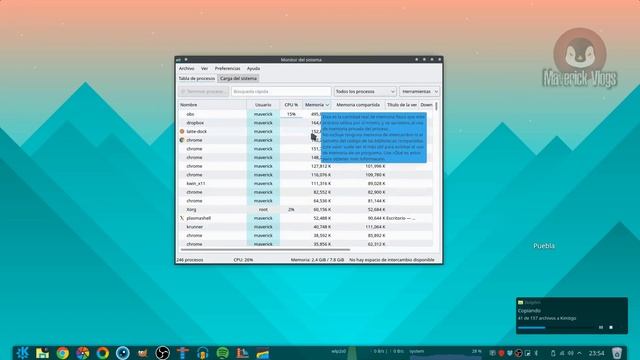
Task: Select the Xorg process row
Action: pos(305,209)
